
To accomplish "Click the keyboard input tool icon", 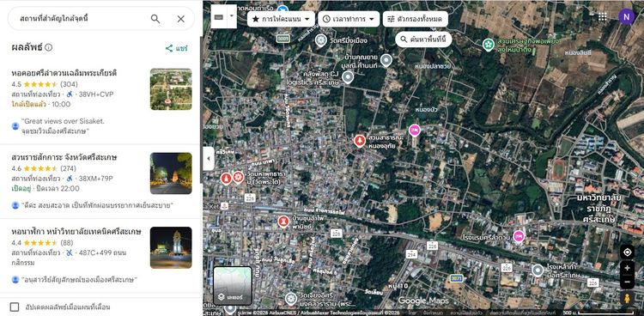I will click(x=219, y=17).
